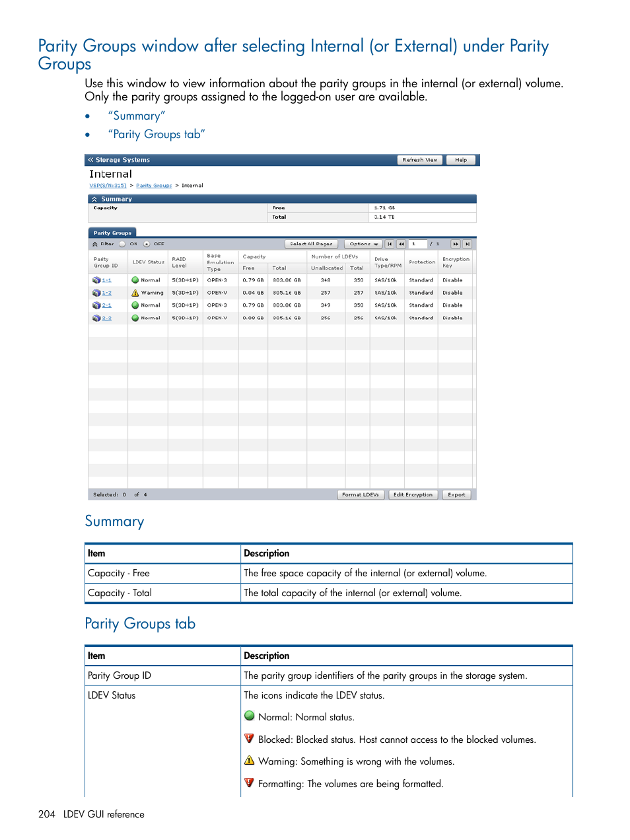The image size is (630, 840).
Task: Click the parity group icon for 2-2
Action: click(96, 318)
